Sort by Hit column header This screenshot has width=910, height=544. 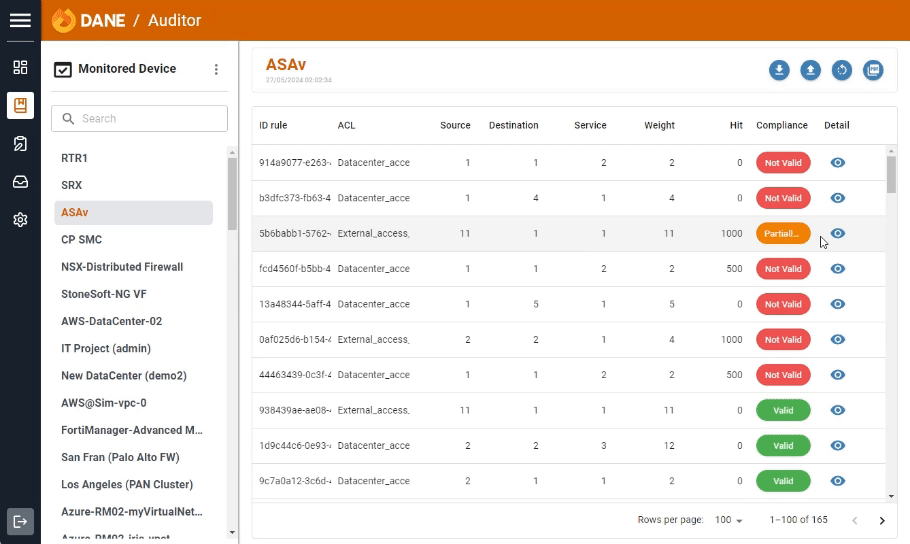[736, 125]
